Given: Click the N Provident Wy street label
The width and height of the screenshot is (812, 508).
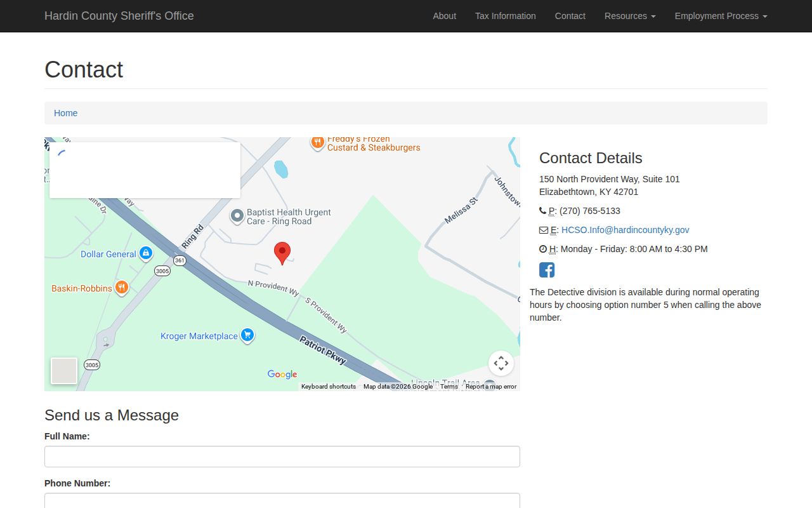Looking at the screenshot, I should coord(273,288).
